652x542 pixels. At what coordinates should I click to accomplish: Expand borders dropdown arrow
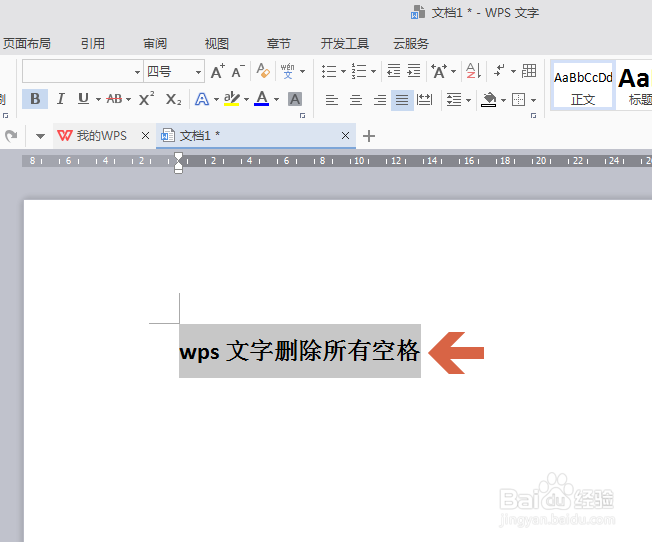[533, 100]
